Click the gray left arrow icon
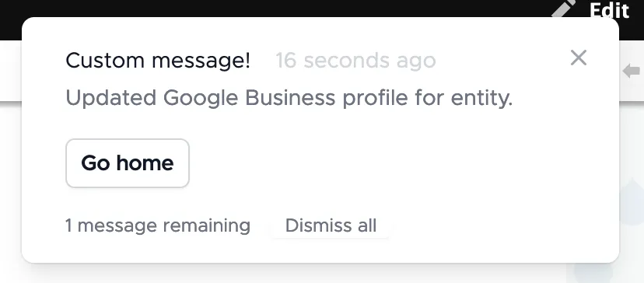 632,71
